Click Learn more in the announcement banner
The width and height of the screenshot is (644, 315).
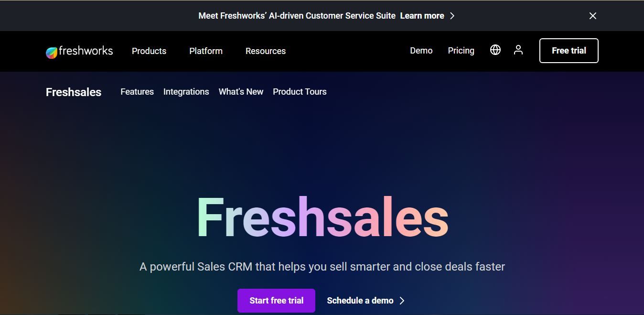pyautogui.click(x=422, y=15)
